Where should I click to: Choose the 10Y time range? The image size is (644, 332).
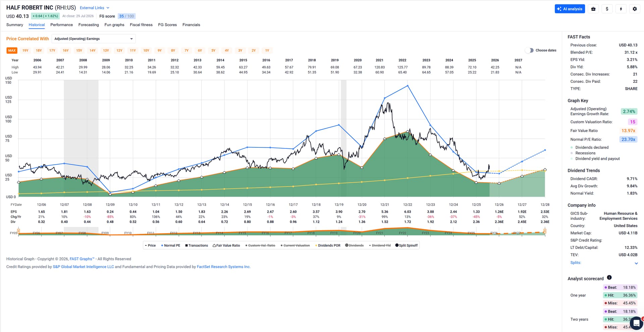pos(146,51)
